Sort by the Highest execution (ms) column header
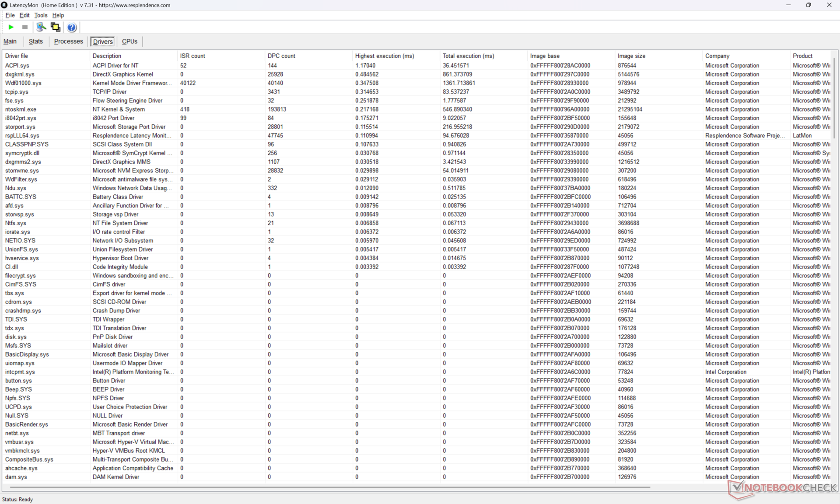840x504 pixels. tap(384, 56)
